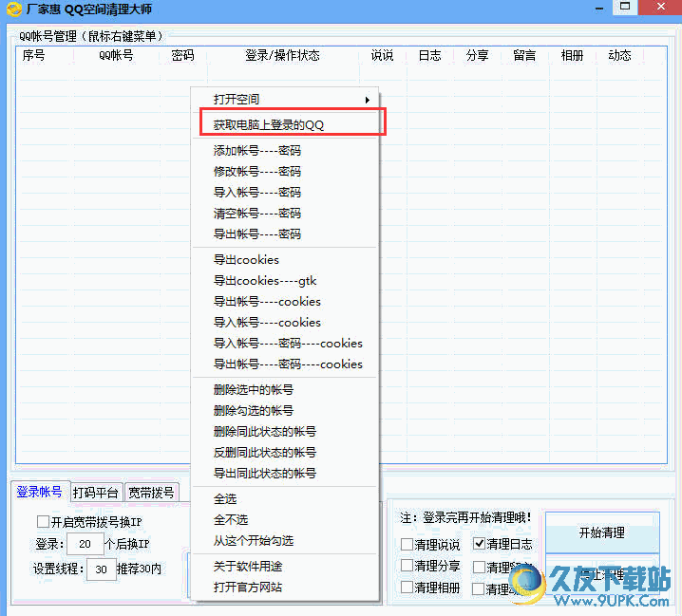Switch to the 宽带拨号 tab
Image resolution: width=682 pixels, height=616 pixels.
coord(151,493)
